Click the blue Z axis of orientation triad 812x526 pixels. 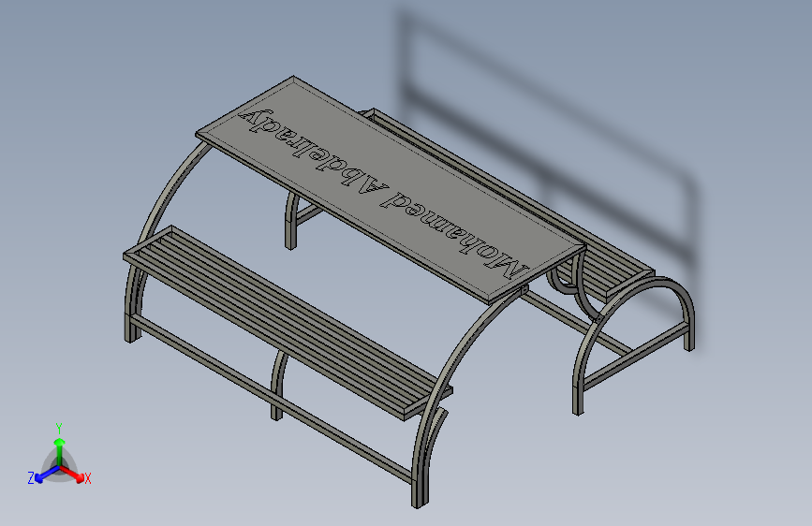[x=43, y=475]
